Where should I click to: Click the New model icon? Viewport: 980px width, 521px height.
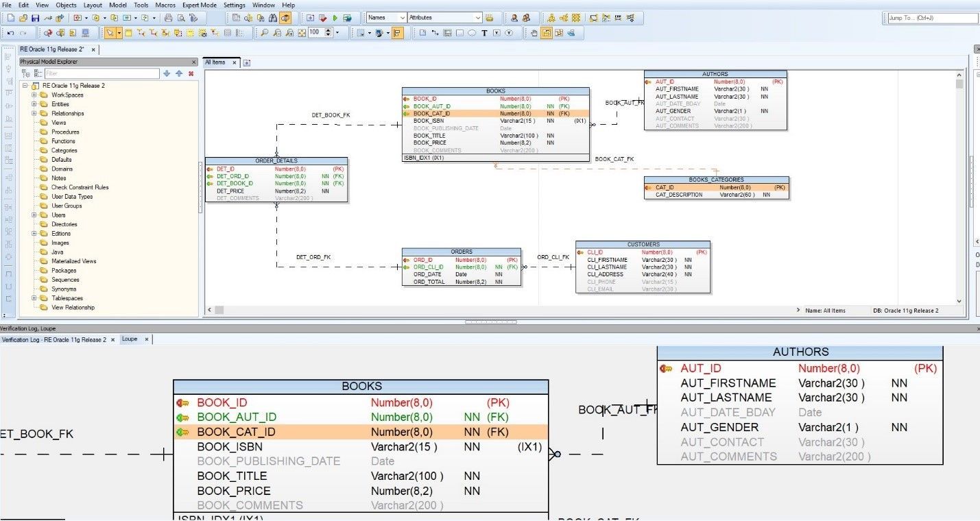[x=10, y=18]
